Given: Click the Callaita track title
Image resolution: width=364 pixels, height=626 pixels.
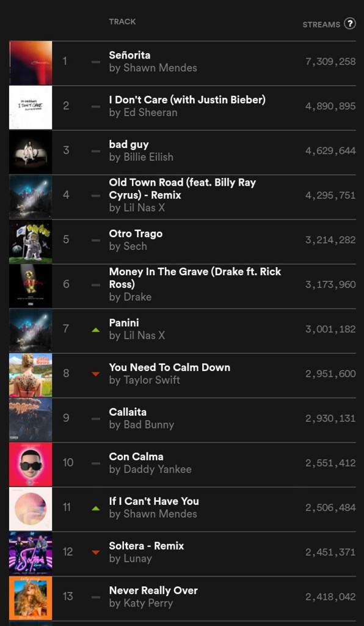Looking at the screenshot, I should pyautogui.click(x=128, y=411).
